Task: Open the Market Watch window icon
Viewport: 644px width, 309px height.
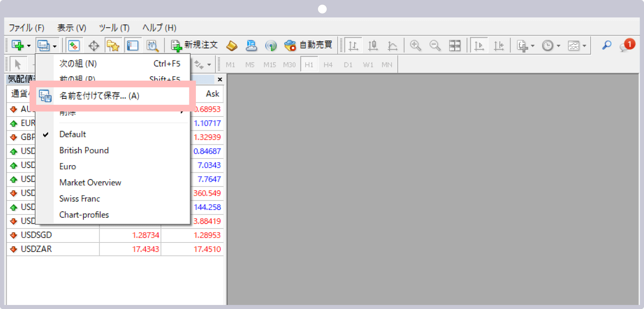Action: (74, 45)
